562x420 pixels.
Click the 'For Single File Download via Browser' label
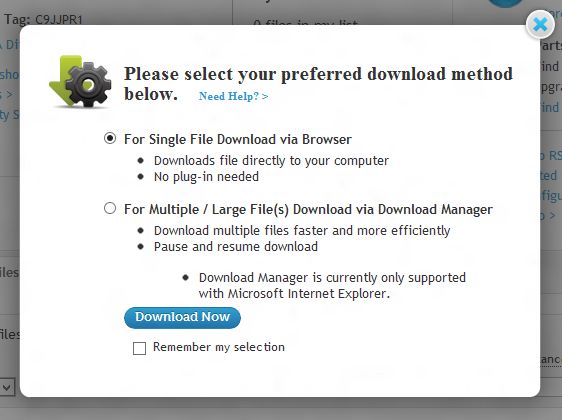coord(238,139)
